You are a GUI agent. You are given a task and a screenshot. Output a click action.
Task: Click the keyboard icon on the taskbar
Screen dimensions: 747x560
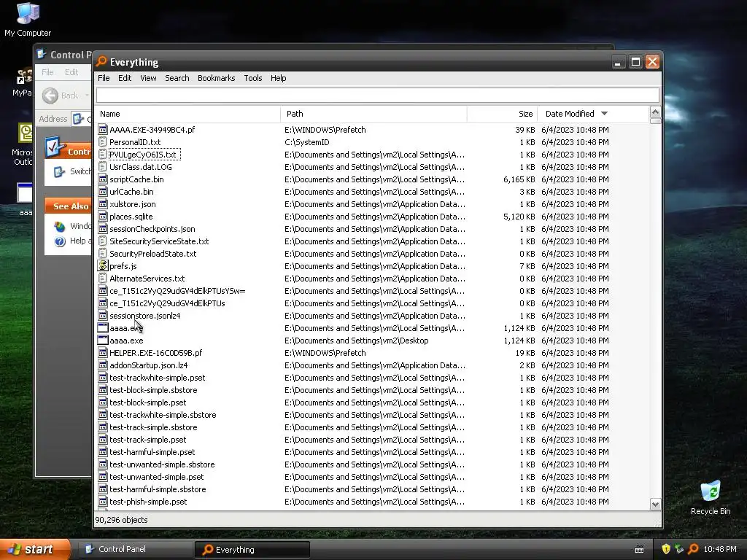(639, 550)
